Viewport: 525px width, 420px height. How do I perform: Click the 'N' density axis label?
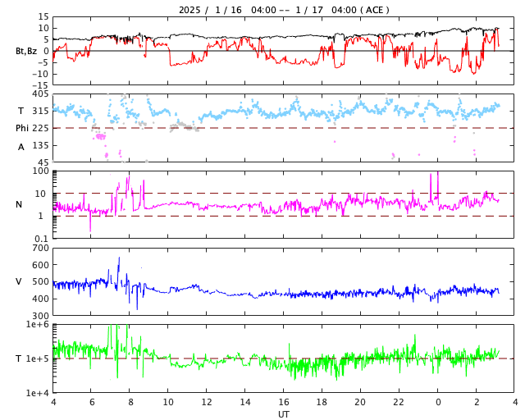(x=19, y=204)
